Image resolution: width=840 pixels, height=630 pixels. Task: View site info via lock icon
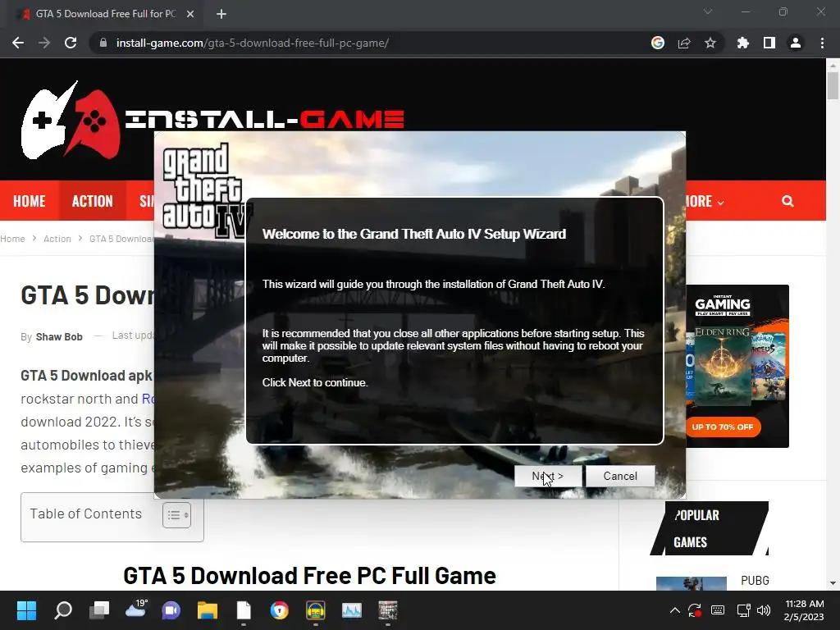[x=103, y=43]
